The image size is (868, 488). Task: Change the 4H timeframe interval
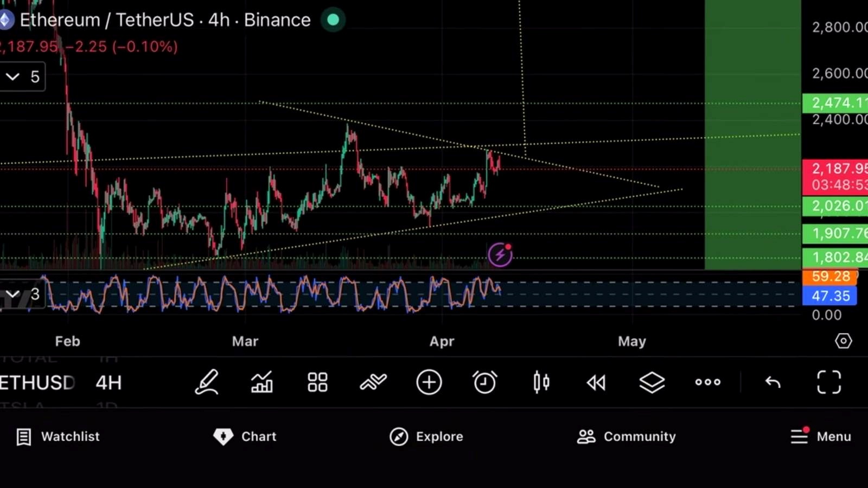[x=108, y=383]
